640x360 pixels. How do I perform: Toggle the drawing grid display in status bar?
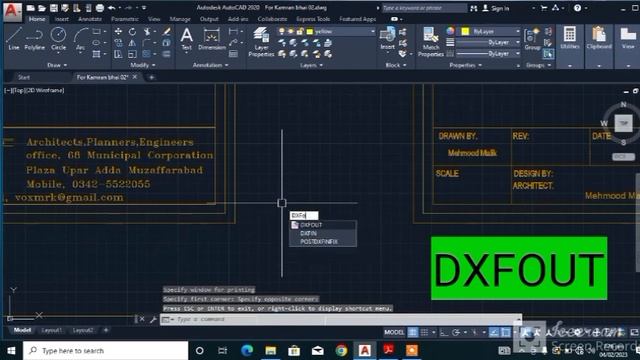coord(413,332)
